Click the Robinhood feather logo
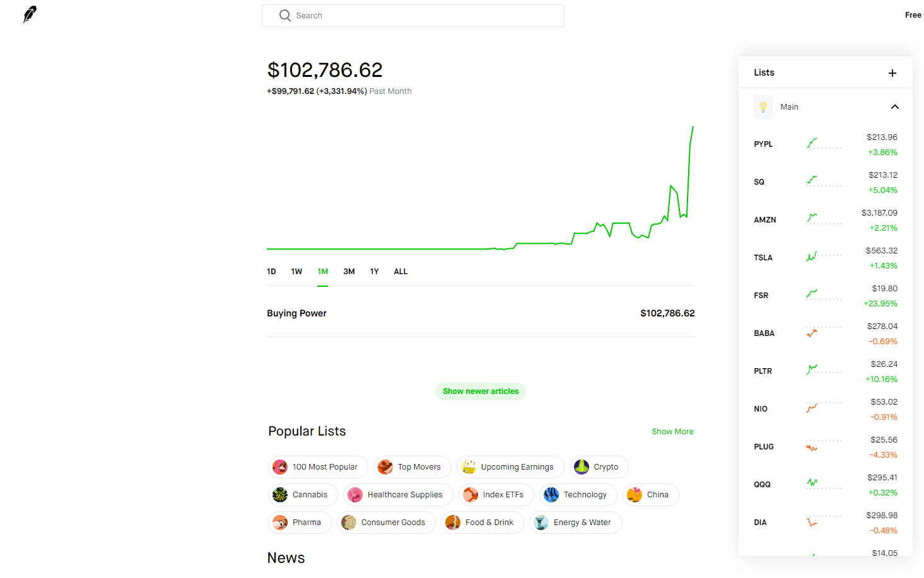 pos(30,14)
